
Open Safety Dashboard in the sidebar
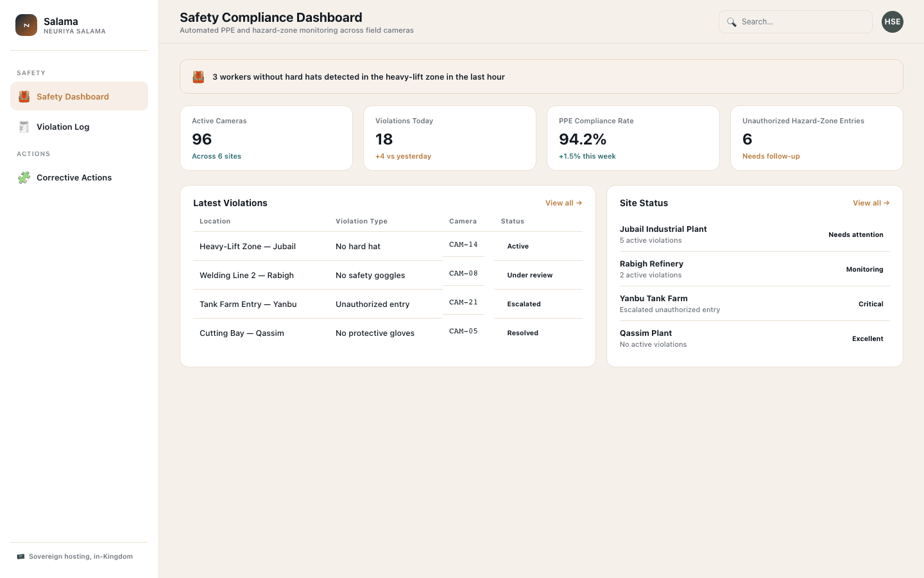(x=79, y=96)
